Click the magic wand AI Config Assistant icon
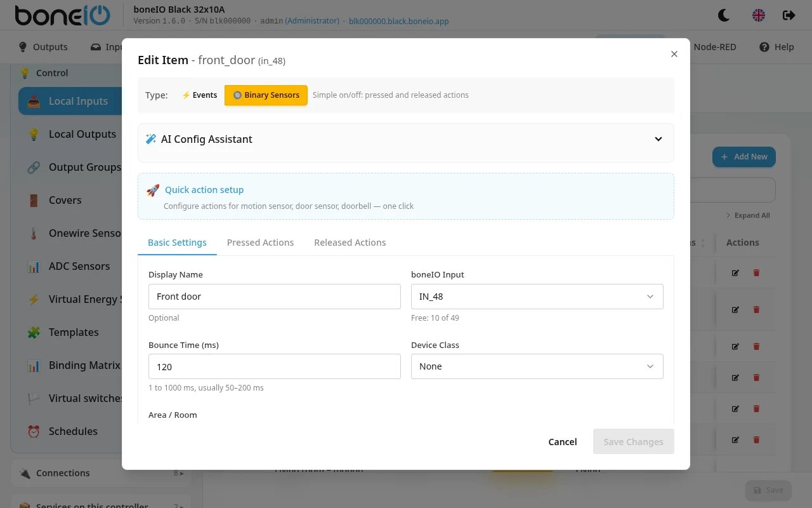Screen dimensions: 812x508 pyautogui.click(x=151, y=139)
